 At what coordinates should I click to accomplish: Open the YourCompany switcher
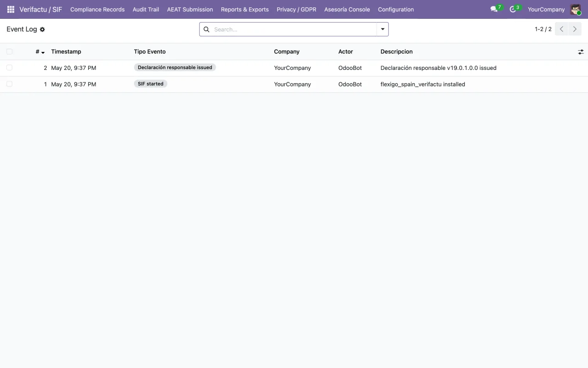coord(546,9)
